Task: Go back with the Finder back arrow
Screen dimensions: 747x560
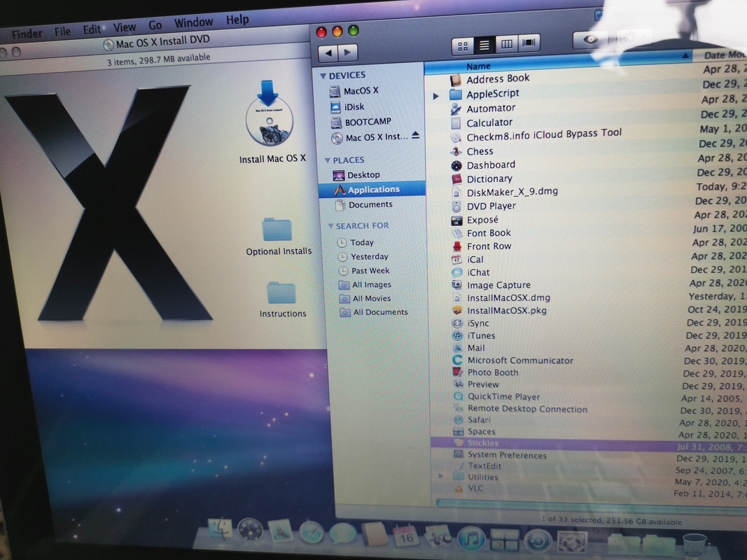Action: [x=328, y=53]
